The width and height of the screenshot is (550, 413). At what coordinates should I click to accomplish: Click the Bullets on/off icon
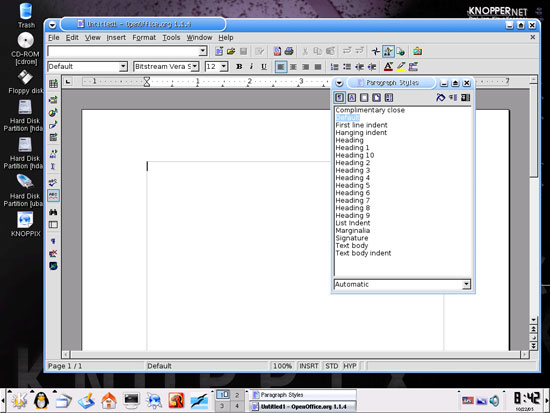[x=347, y=67]
